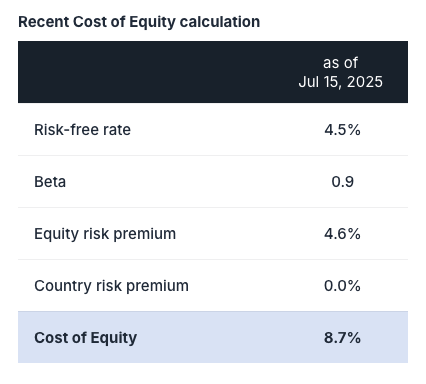Click the word 'Equity' in the title

152,22
